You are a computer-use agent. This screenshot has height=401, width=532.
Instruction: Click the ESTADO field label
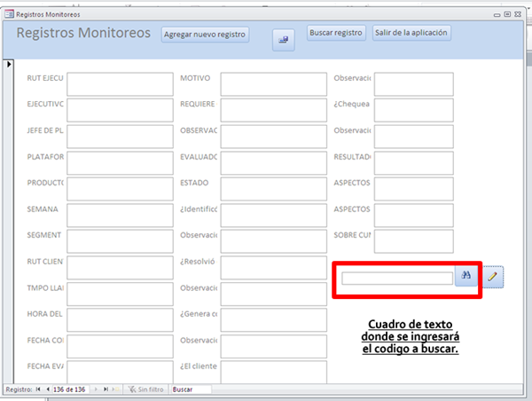click(194, 183)
